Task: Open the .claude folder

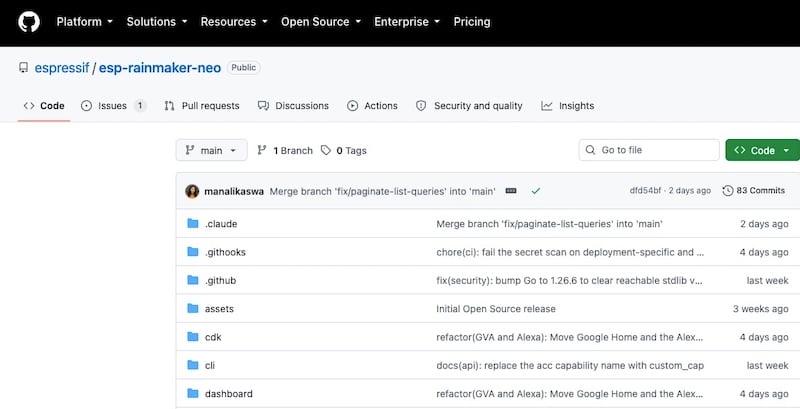Action: click(221, 224)
